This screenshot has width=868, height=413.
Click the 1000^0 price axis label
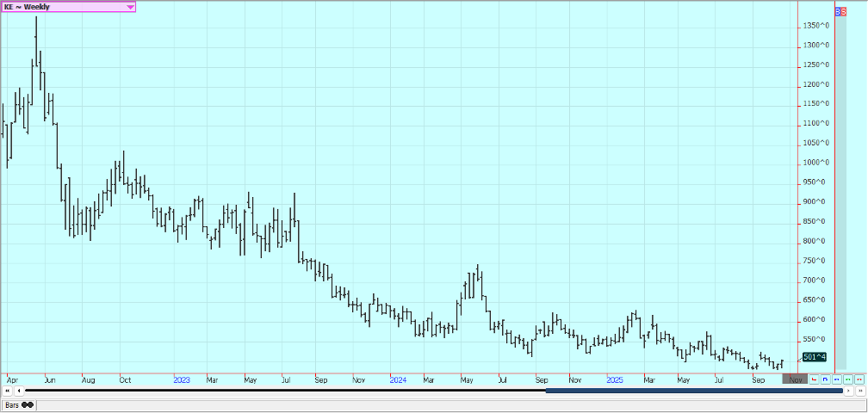click(x=817, y=163)
